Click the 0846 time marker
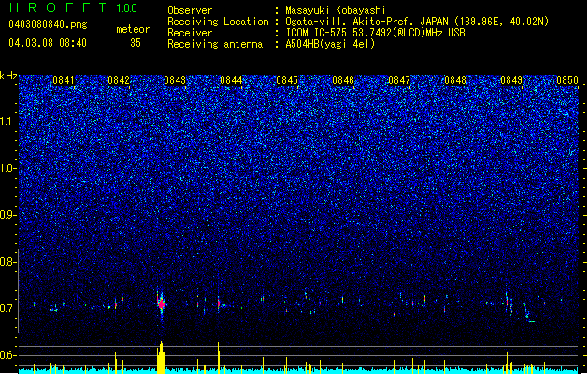 click(343, 80)
